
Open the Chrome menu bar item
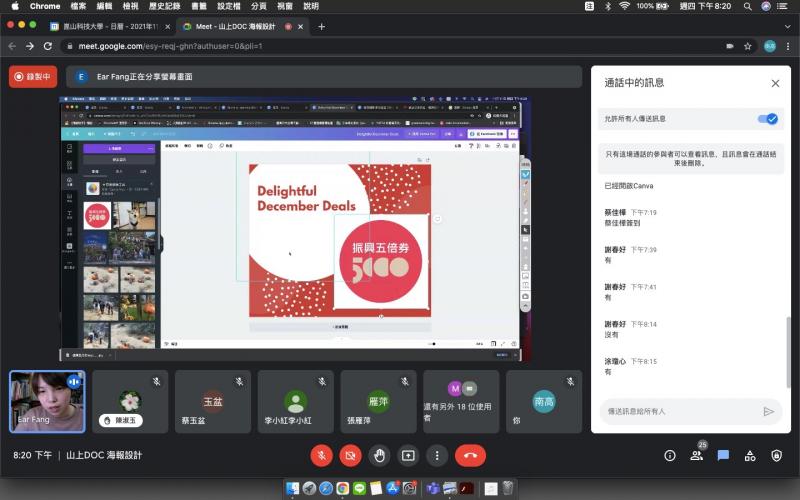coord(45,6)
